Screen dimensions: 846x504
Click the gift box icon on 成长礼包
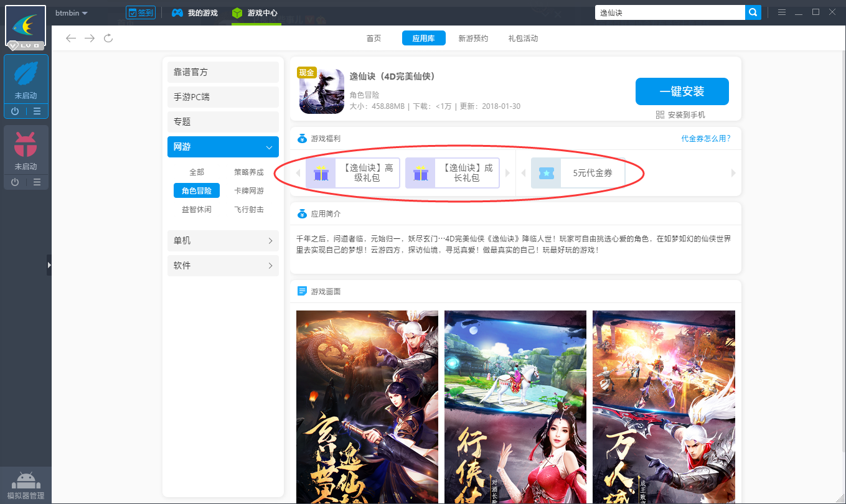(421, 173)
